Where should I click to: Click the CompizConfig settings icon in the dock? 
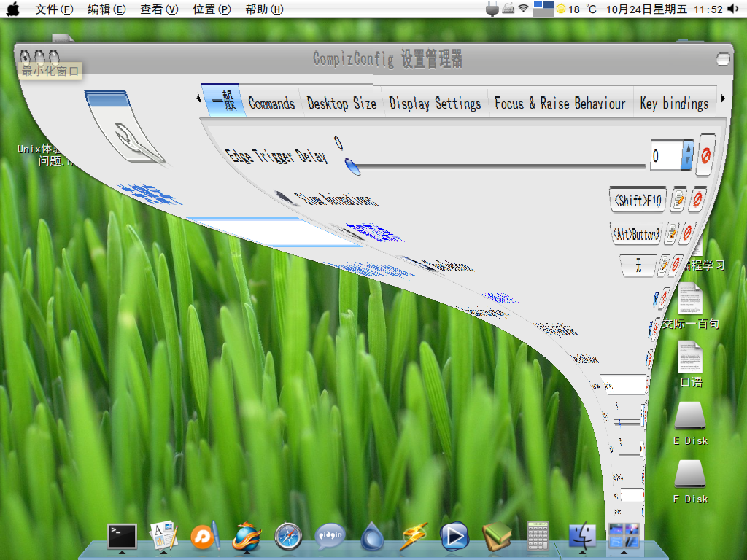pyautogui.click(x=624, y=536)
